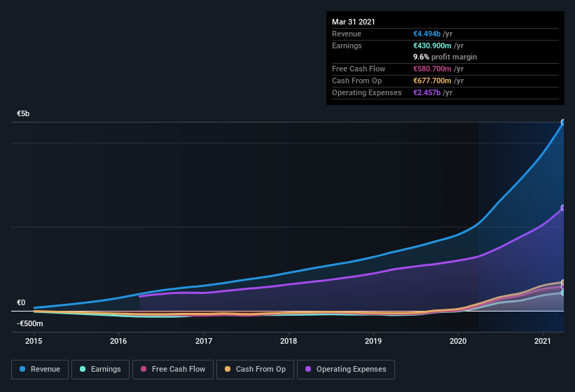Click the Cash From Op label in tooltip
This screenshot has height=392, width=575.
click(x=356, y=80)
